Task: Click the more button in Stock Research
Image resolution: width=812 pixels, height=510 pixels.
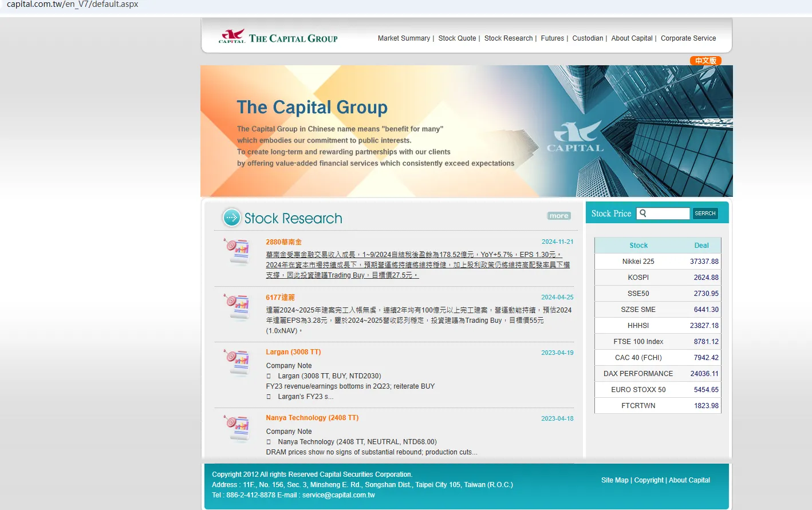Action: point(559,216)
